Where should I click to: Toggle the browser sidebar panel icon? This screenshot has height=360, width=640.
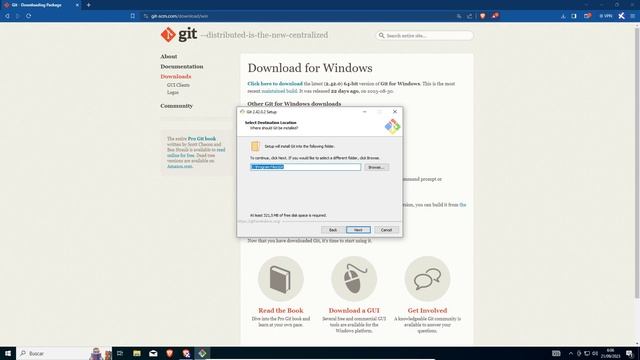pyautogui.click(x=574, y=16)
